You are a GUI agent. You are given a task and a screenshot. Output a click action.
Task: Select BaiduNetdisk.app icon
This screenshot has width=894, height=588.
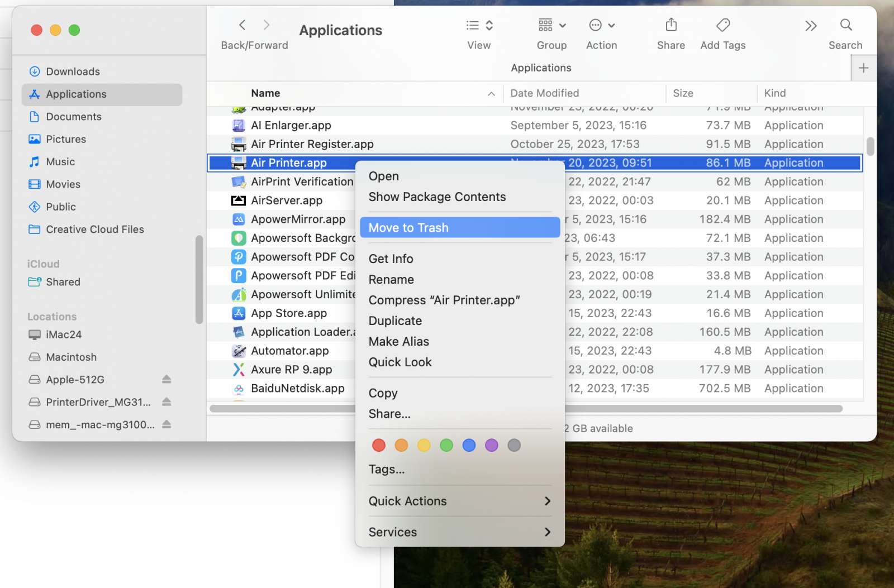239,389
